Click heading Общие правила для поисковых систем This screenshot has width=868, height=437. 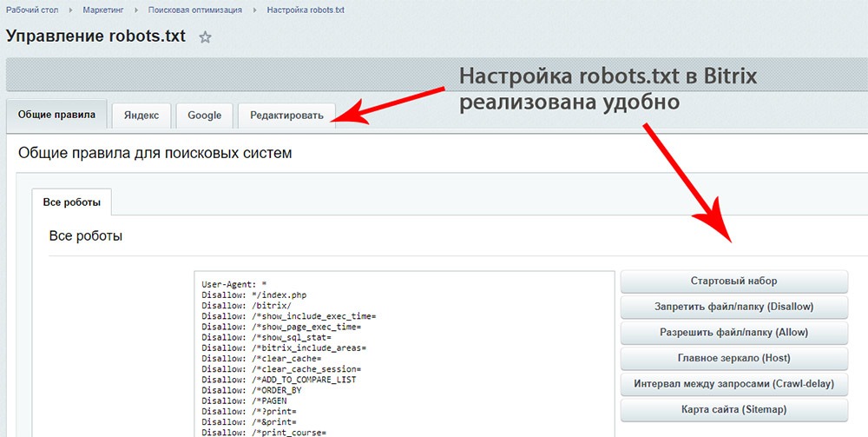(x=155, y=153)
